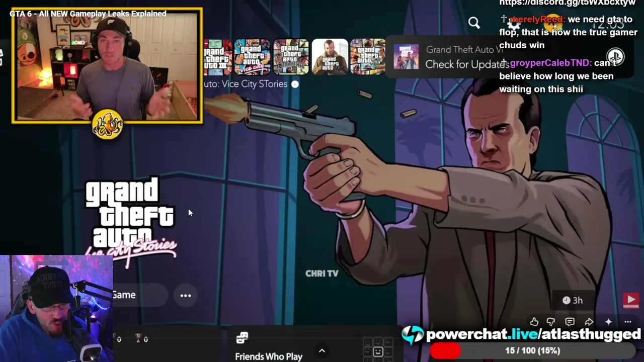Select the Grand Theft Auto V game tile
644x362 pixels.
(368, 57)
